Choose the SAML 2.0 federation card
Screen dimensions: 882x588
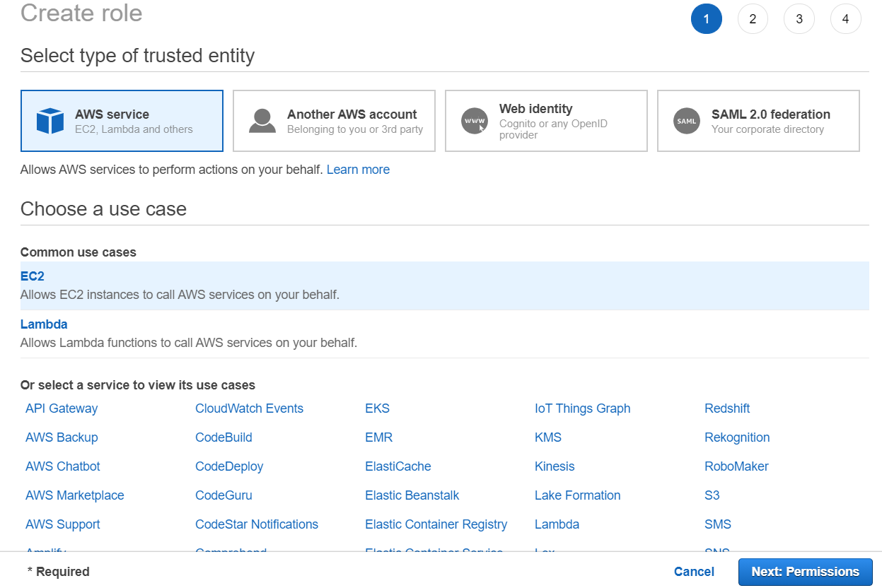pos(758,121)
